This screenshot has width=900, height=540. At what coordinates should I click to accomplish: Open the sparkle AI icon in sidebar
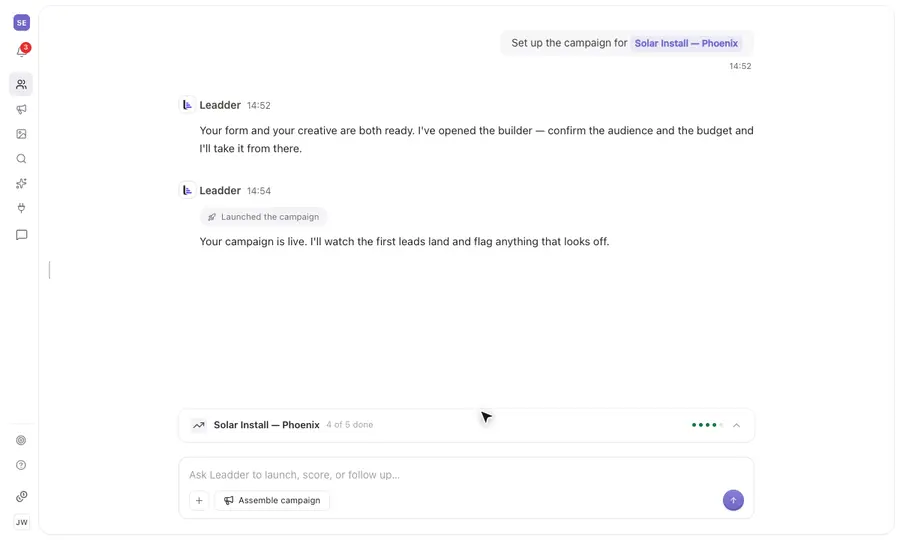[x=21, y=183]
